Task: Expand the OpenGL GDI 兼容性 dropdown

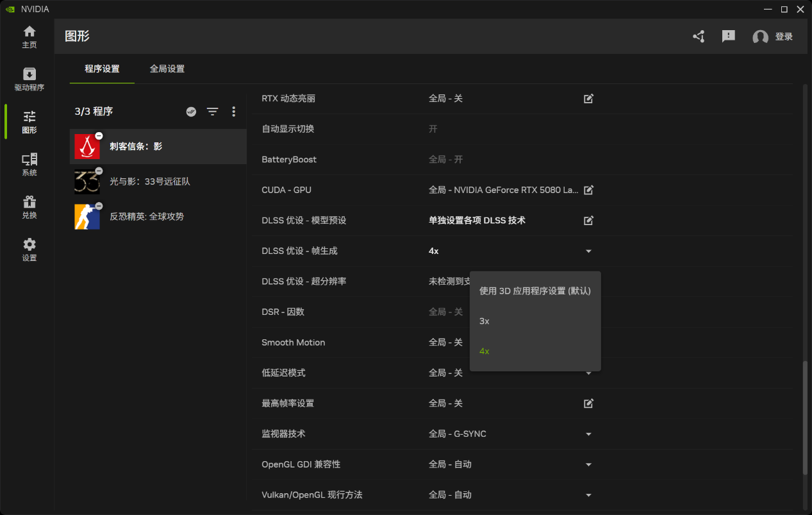Action: (x=588, y=464)
